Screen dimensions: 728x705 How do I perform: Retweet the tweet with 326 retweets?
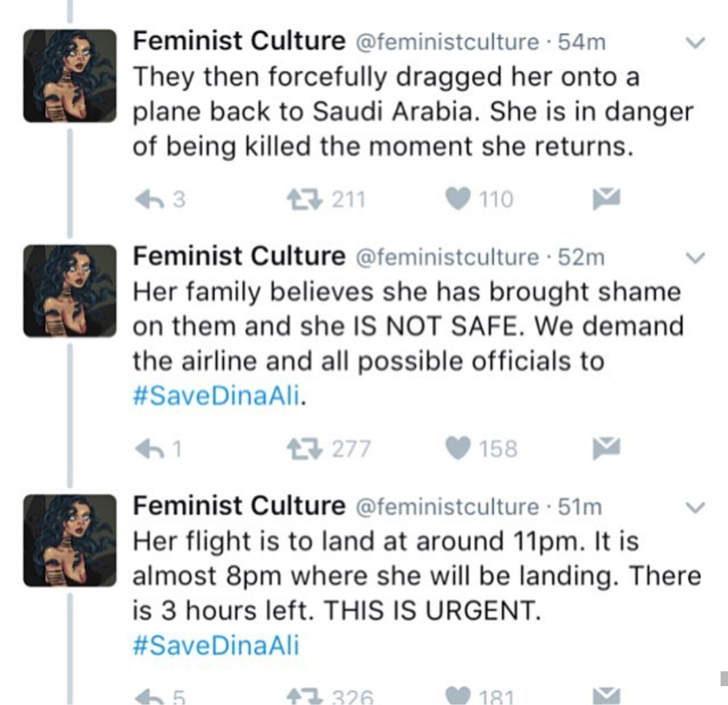pos(305,696)
